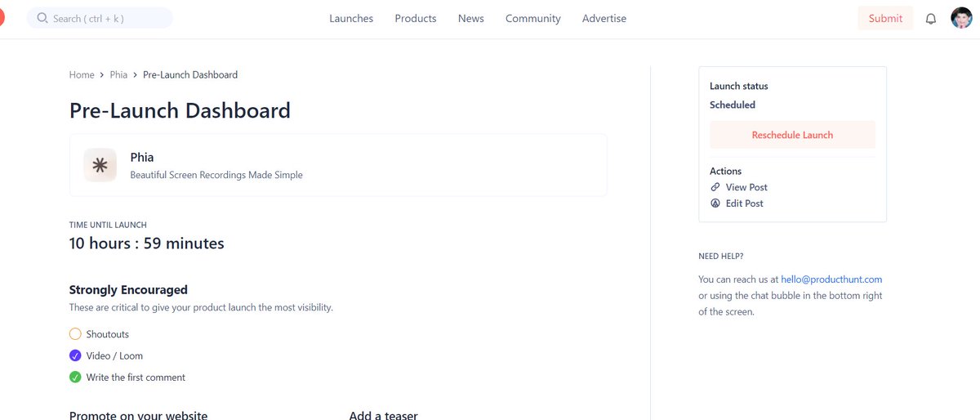Click Promote on your website heading
980x420 pixels.
coord(138,415)
